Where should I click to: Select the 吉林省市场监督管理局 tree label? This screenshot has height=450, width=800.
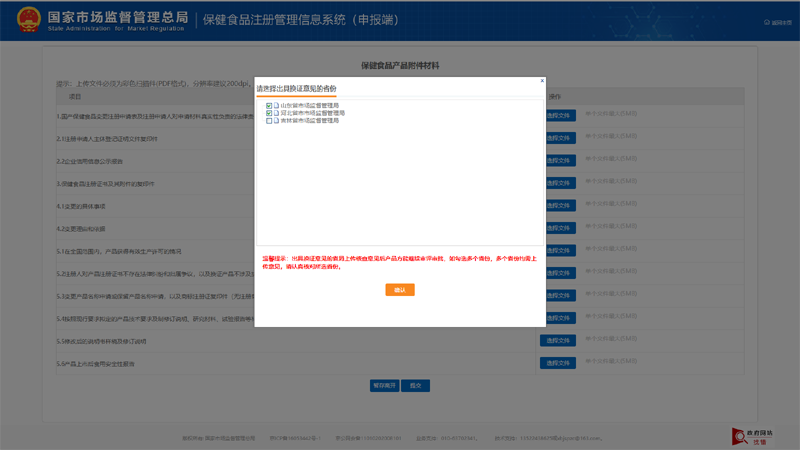tap(309, 121)
